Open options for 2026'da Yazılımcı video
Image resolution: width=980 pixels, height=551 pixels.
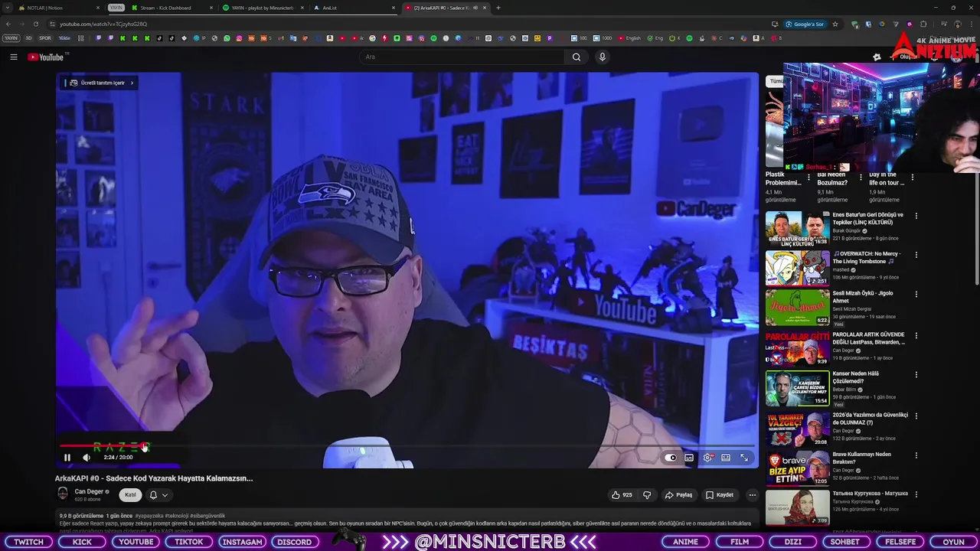tap(916, 416)
